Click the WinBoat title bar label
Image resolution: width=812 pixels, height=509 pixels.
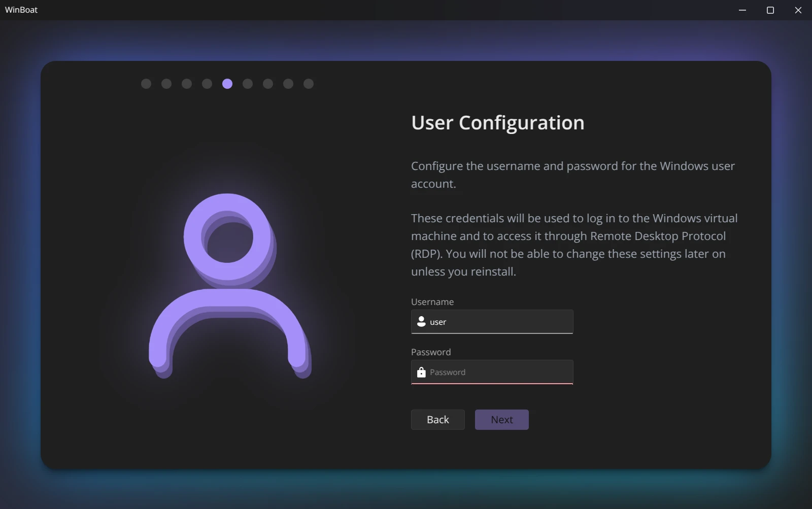[21, 10]
